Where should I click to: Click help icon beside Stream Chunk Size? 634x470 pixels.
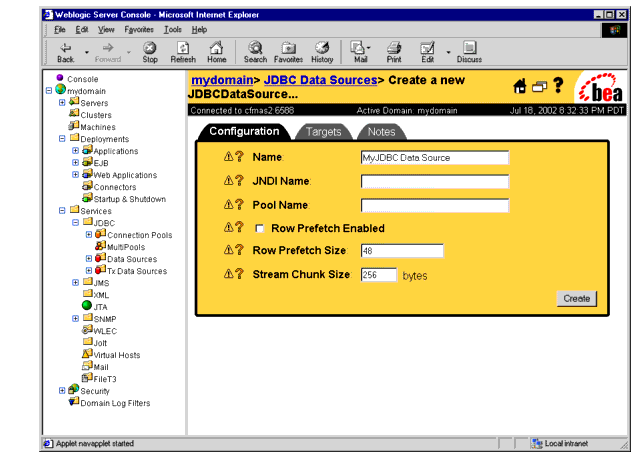coord(239,273)
